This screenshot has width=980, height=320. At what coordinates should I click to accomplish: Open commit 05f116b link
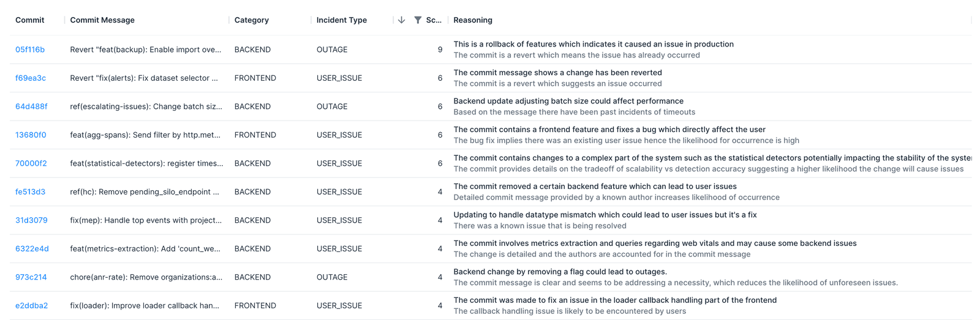click(x=30, y=50)
